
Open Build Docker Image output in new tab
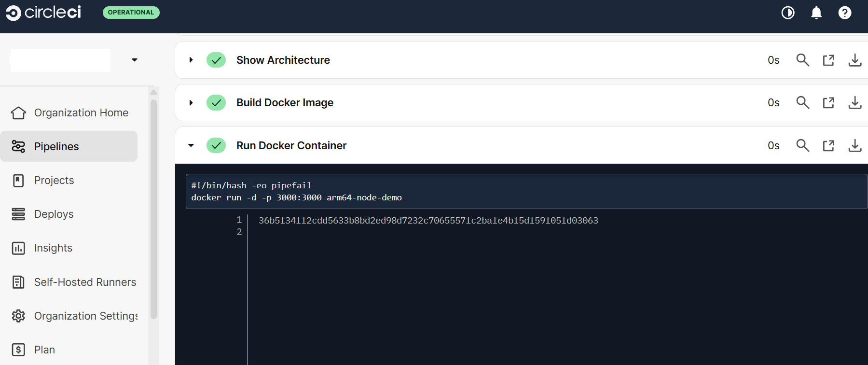tap(829, 103)
